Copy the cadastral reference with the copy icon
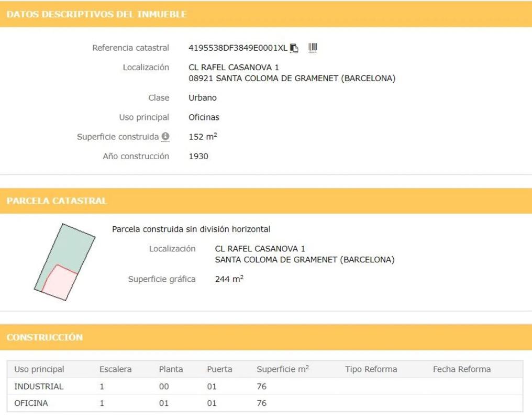 294,48
